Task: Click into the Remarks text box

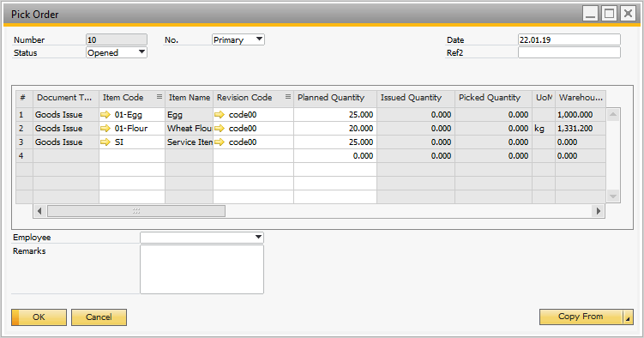Action: click(202, 269)
